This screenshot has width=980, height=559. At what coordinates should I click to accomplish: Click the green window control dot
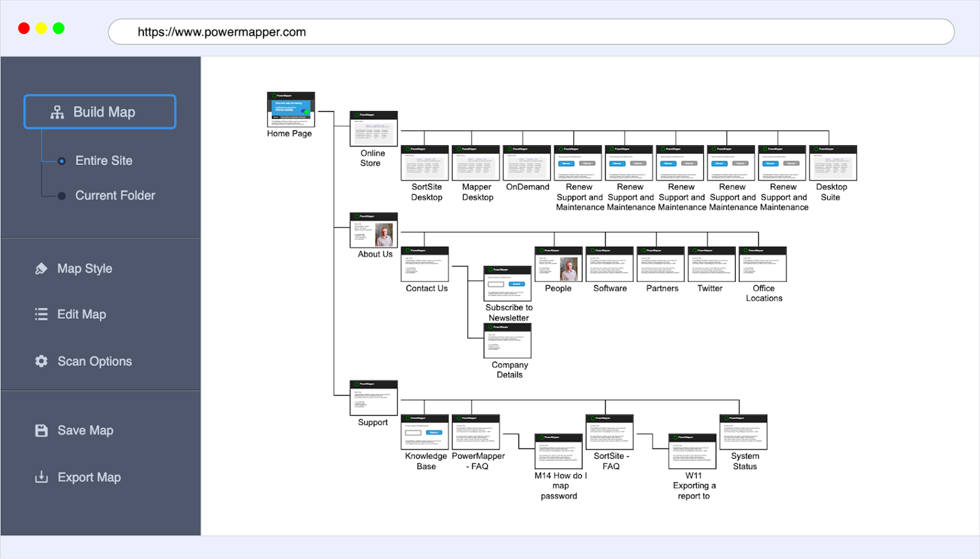point(58,28)
